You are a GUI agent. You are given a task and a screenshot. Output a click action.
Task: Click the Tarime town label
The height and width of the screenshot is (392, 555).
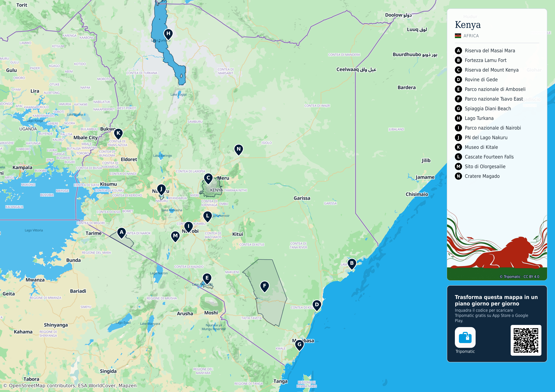click(94, 233)
